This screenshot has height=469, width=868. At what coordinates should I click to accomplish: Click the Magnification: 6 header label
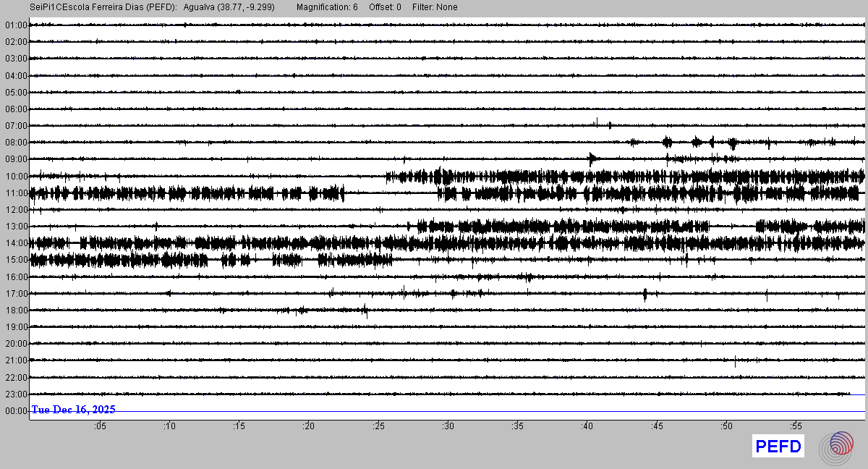[327, 7]
